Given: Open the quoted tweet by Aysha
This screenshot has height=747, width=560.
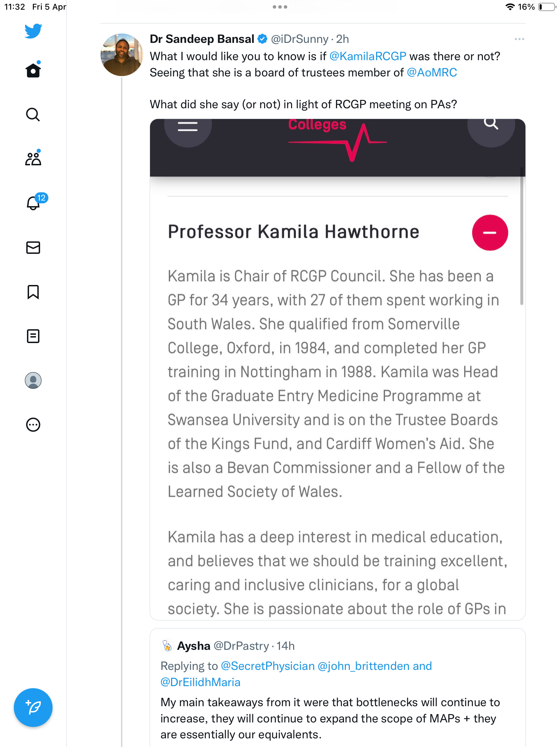Looking at the screenshot, I should point(337,688).
